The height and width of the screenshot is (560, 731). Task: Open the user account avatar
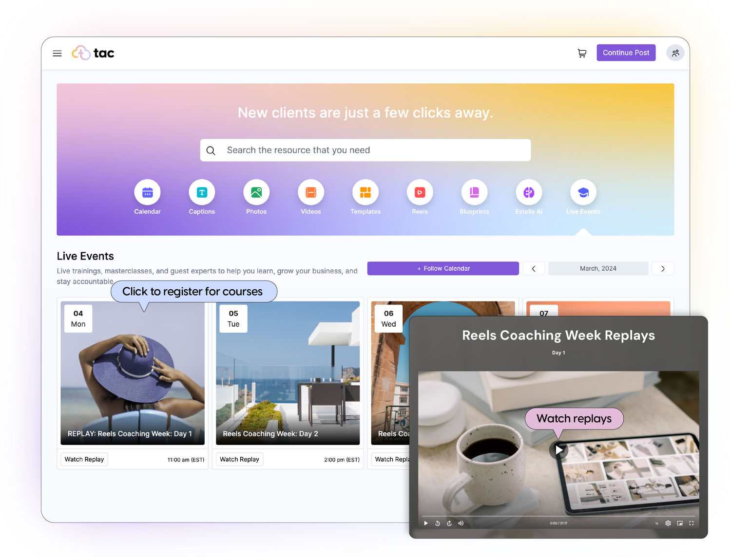pyautogui.click(x=675, y=53)
